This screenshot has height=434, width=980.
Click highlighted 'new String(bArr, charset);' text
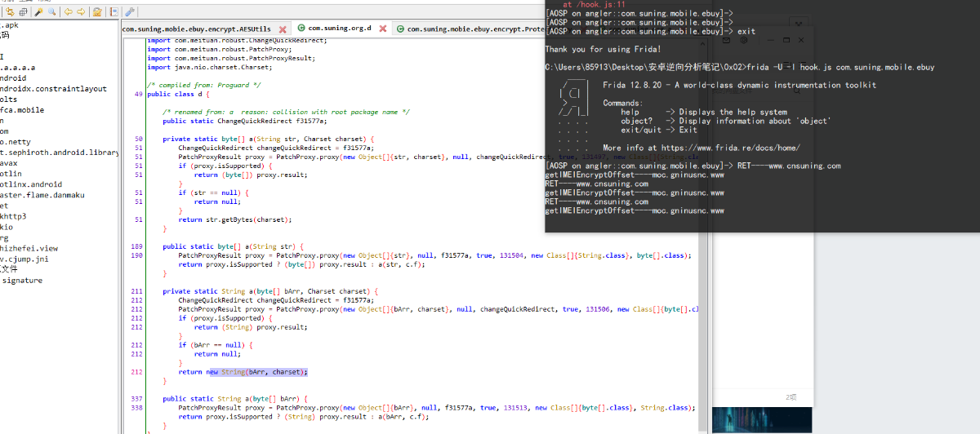pos(257,371)
